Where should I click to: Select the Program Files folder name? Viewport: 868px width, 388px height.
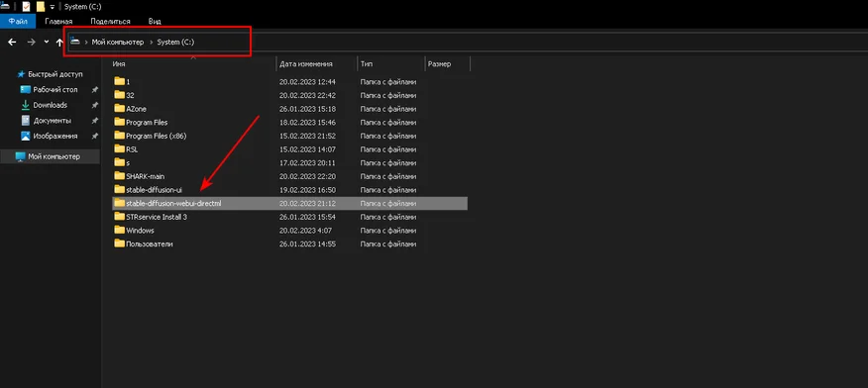(147, 122)
